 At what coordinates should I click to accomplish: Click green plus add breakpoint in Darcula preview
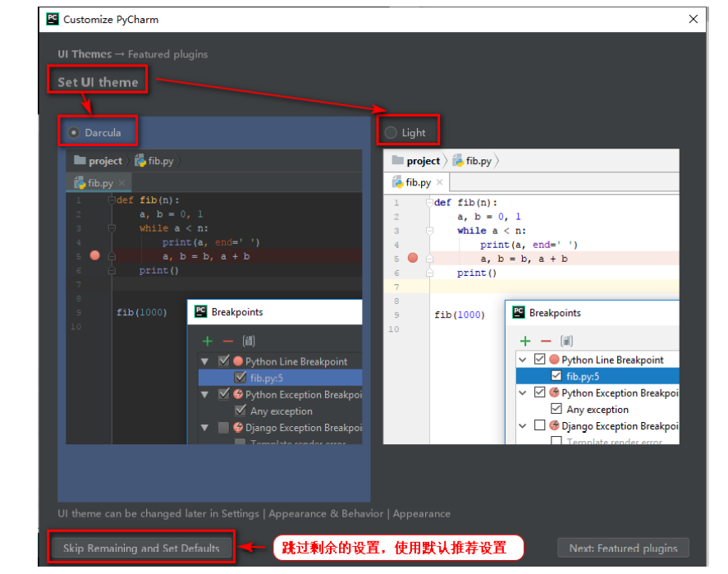tap(208, 342)
